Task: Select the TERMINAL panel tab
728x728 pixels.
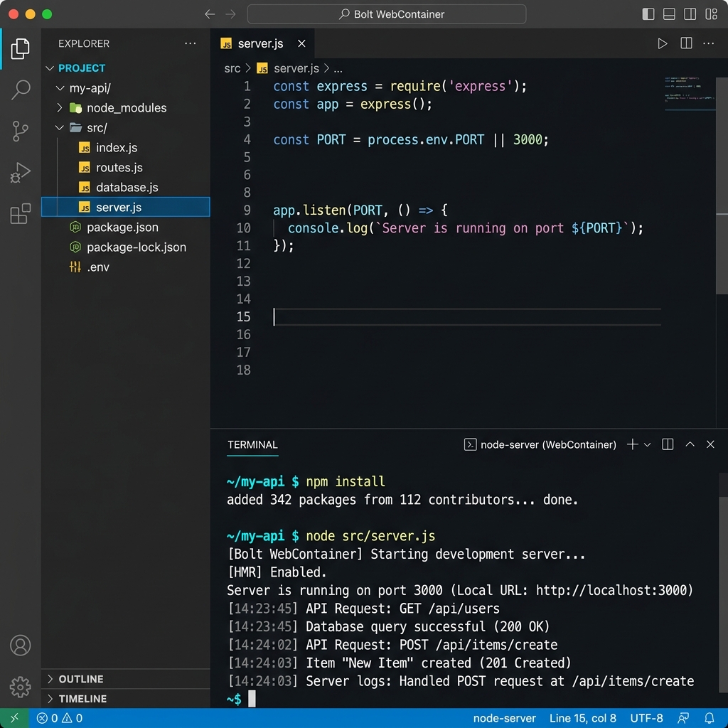Action: click(x=252, y=444)
